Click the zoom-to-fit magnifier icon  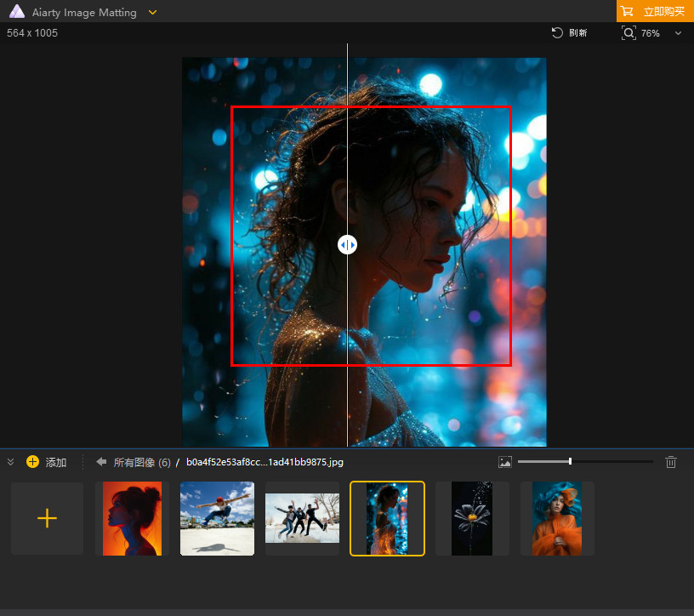[629, 33]
